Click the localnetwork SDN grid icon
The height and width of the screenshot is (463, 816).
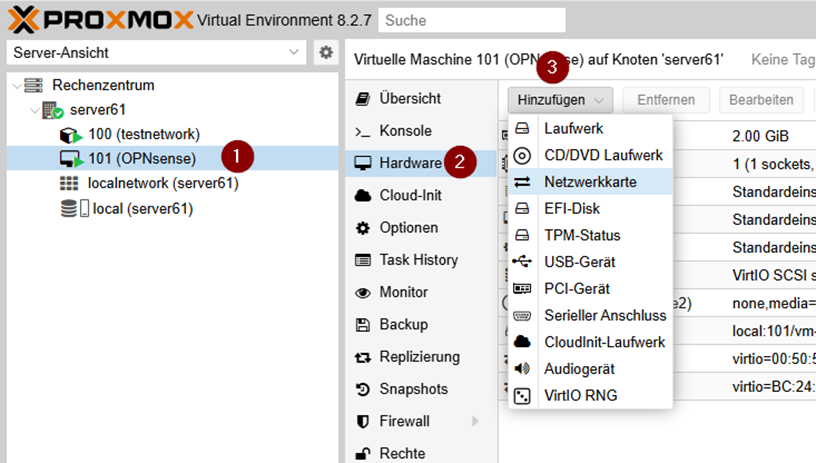click(x=69, y=183)
